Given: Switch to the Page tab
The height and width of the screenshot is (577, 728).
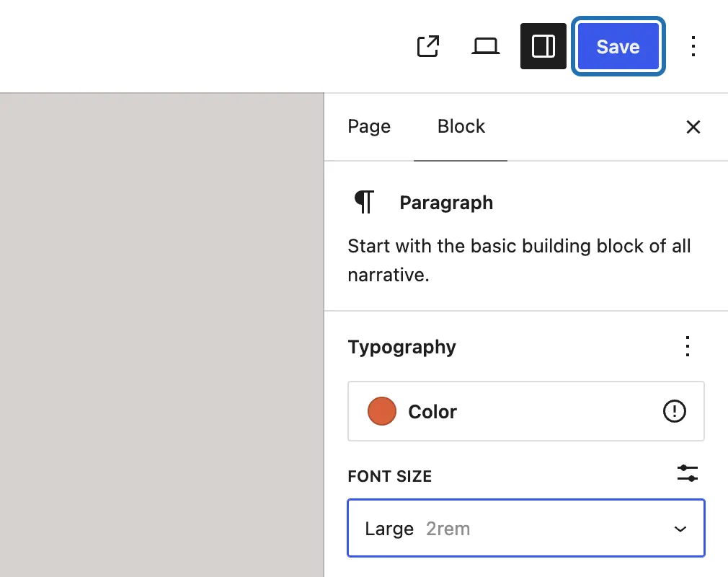Looking at the screenshot, I should tap(369, 126).
